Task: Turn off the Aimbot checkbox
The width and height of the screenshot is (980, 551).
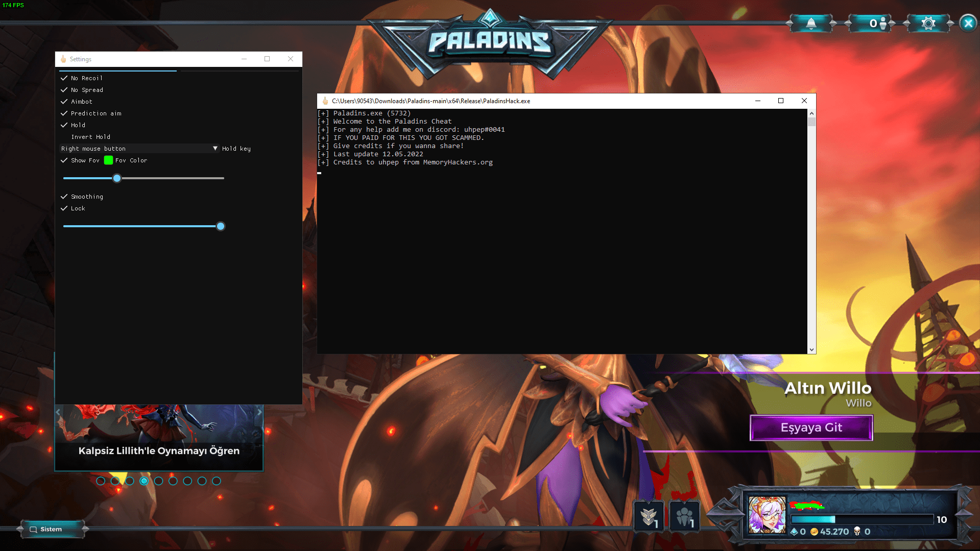Action: click(64, 102)
